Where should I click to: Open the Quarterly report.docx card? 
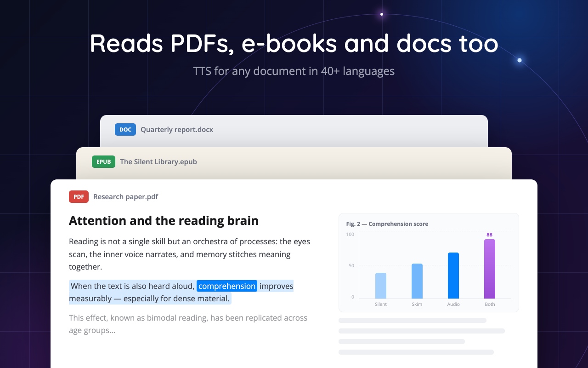click(x=294, y=131)
